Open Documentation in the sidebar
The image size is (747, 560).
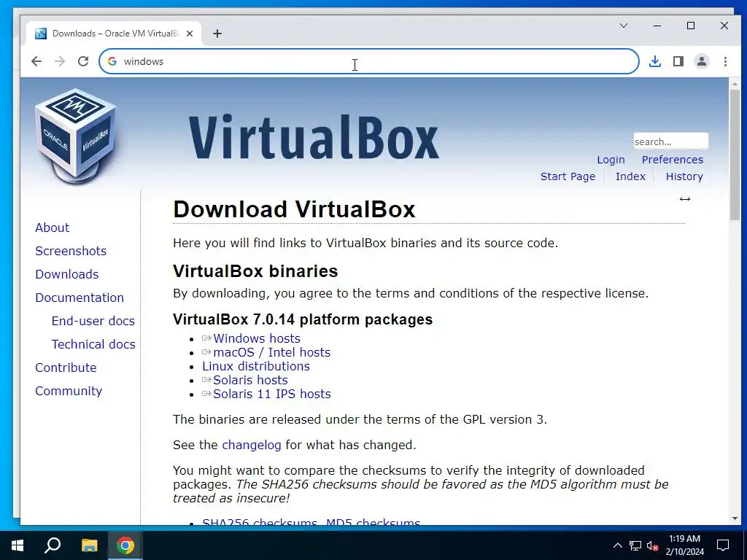pos(80,297)
